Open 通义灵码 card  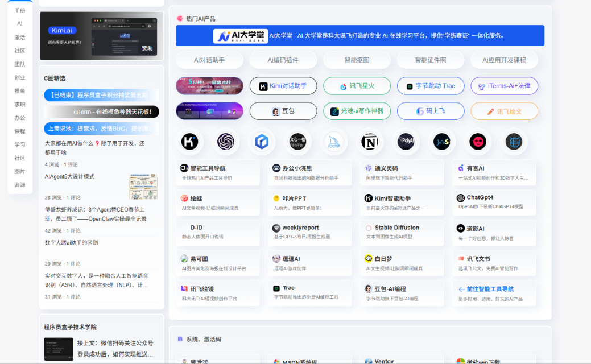coord(402,172)
